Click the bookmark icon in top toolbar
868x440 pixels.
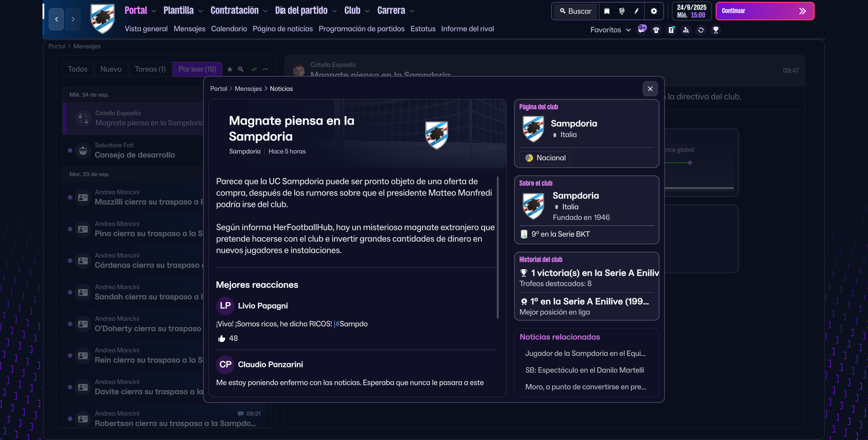tap(607, 11)
